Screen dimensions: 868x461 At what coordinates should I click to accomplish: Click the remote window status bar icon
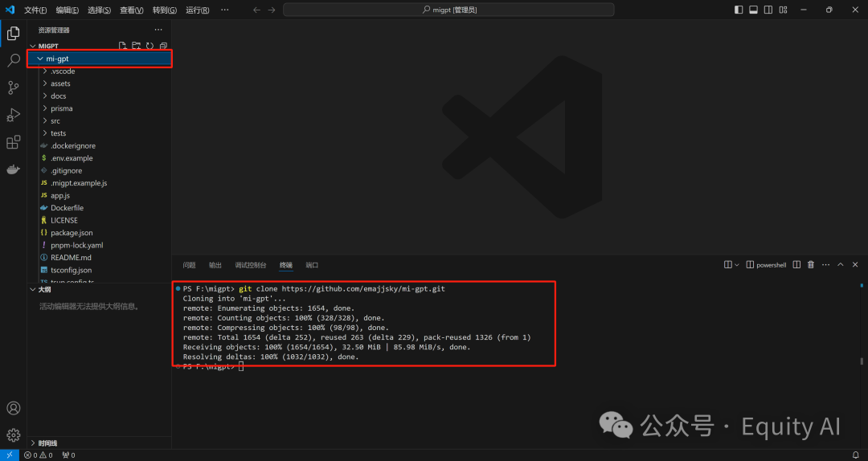coord(10,455)
